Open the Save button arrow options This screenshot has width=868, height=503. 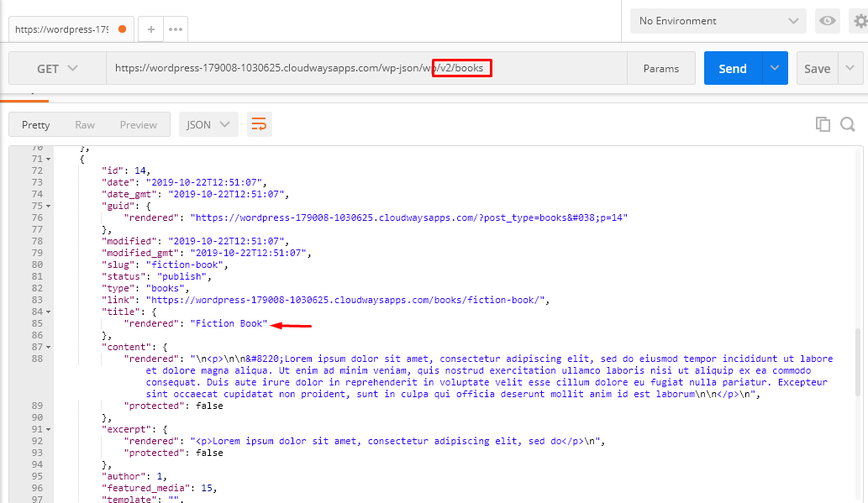850,68
